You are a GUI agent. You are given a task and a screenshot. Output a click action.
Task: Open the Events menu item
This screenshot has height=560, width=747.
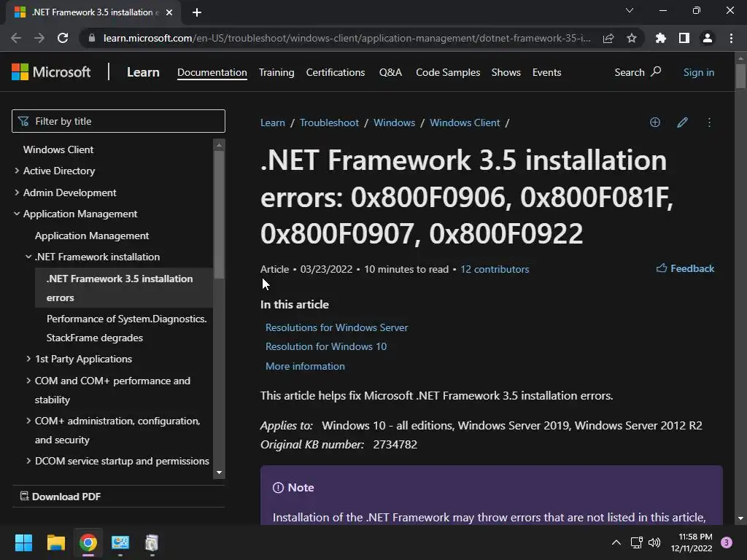[x=546, y=72]
